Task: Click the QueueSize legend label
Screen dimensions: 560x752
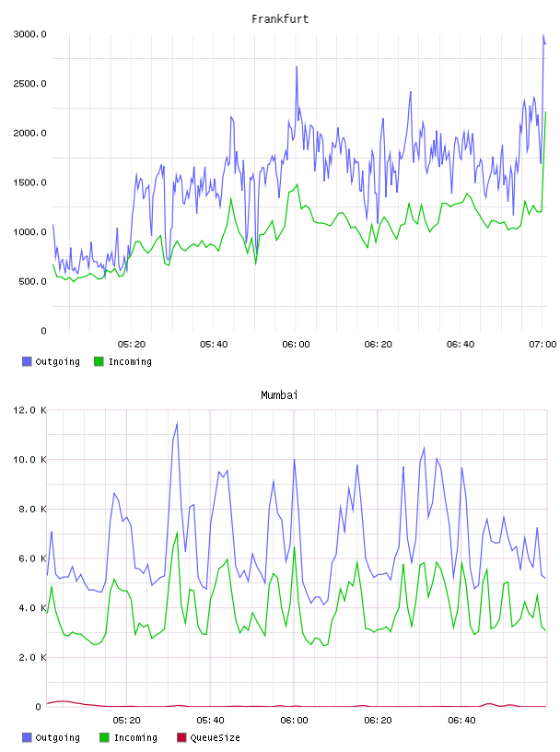Action: coord(215,737)
